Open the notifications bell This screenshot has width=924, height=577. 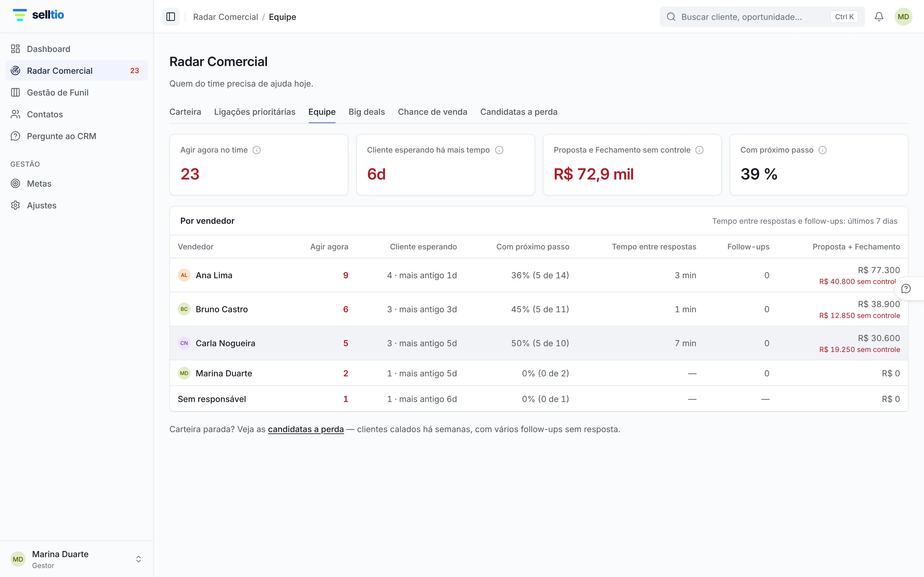[x=878, y=17]
